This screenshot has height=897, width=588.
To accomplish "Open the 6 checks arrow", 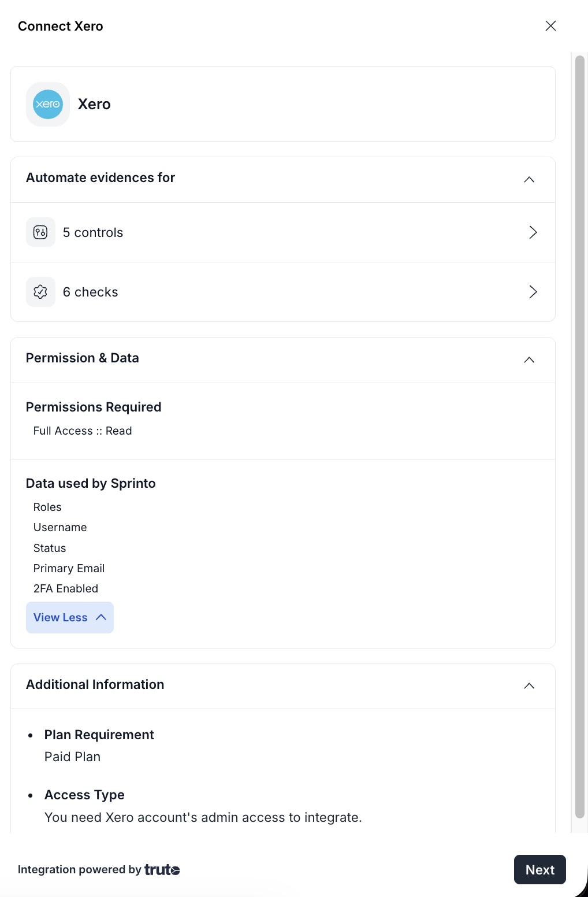I will pyautogui.click(x=533, y=292).
